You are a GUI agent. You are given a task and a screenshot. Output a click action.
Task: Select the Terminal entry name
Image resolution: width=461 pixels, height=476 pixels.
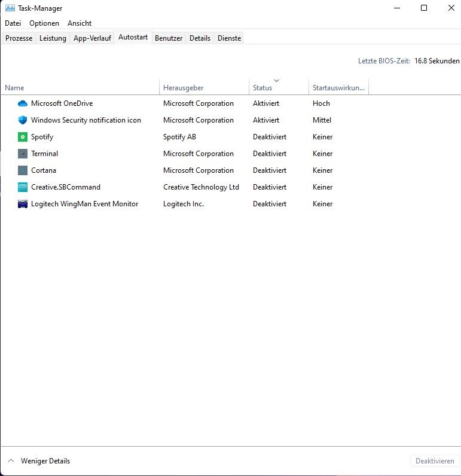click(x=44, y=154)
